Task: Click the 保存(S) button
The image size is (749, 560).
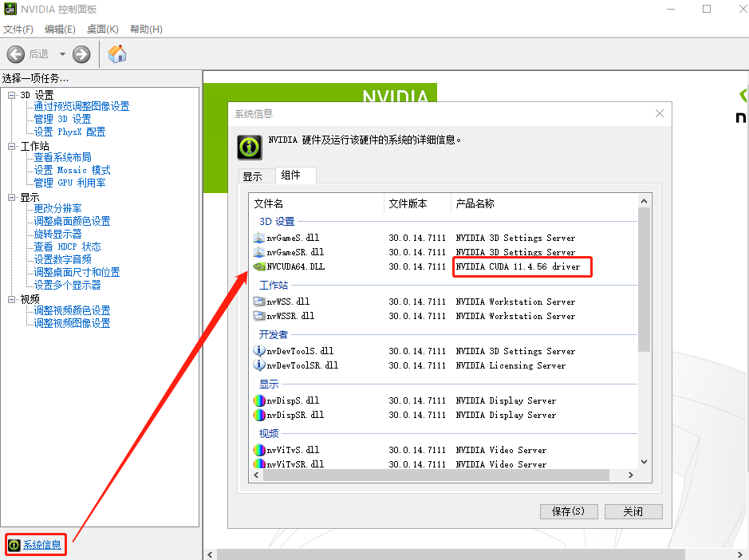Action: (568, 511)
